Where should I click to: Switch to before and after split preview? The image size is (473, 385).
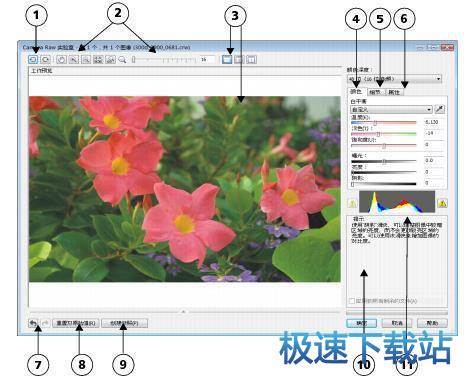[x=251, y=59]
